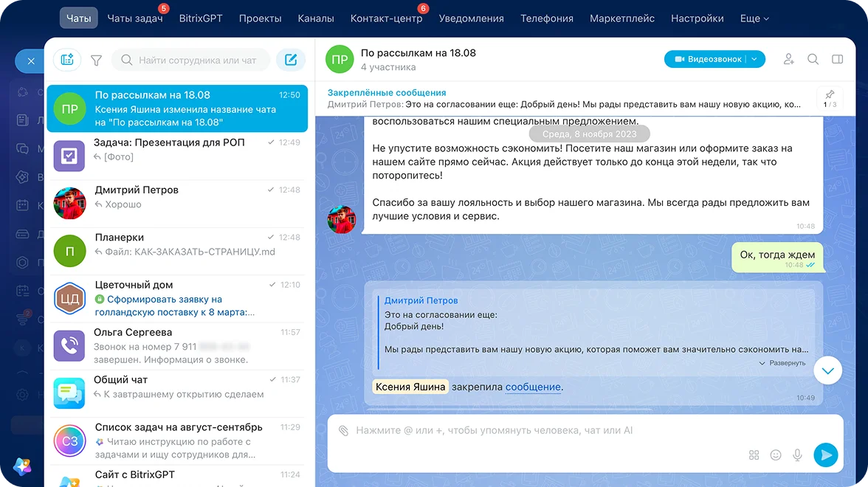The width and height of the screenshot is (868, 487).
Task: Open the Цветочный дом chat
Action: coord(177,298)
